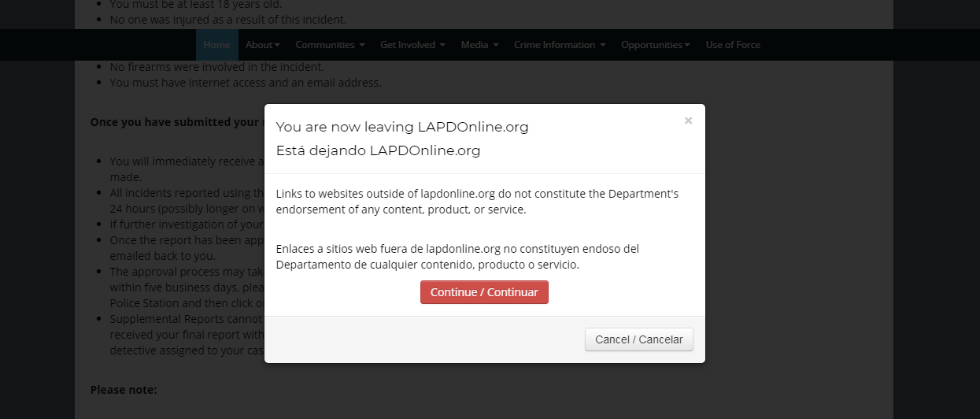
Task: Click the 'Está dejando LAPDOnline.org' heading
Action: [x=378, y=150]
